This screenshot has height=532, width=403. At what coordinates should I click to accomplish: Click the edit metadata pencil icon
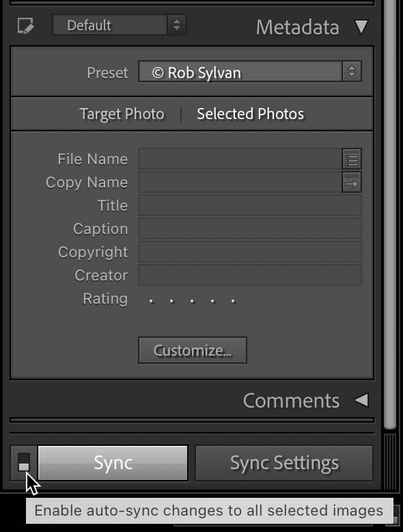(25, 26)
